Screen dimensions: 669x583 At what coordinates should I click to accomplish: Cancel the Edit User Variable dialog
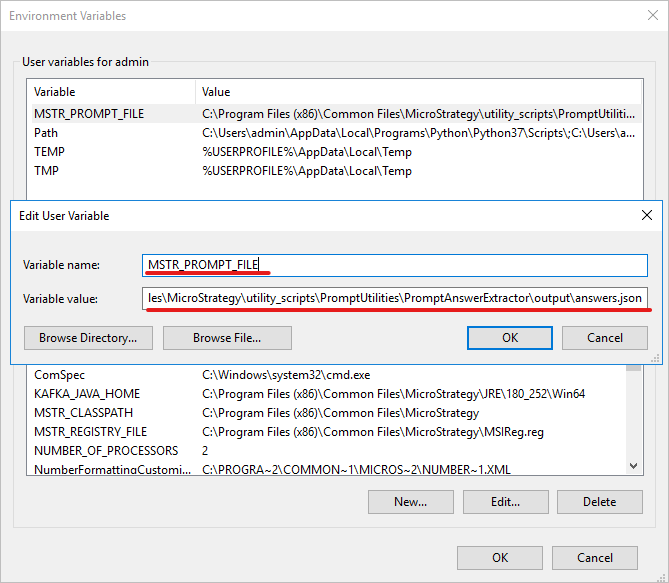605,338
